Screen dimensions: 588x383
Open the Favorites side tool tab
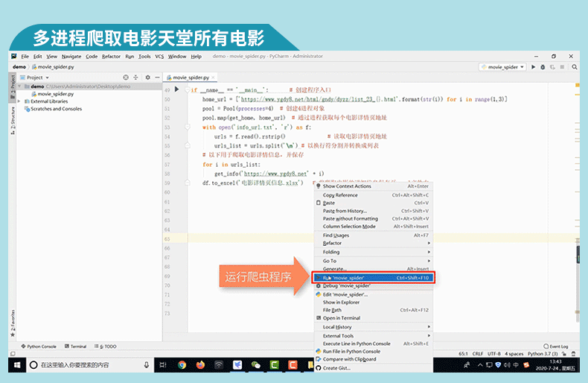[13, 323]
